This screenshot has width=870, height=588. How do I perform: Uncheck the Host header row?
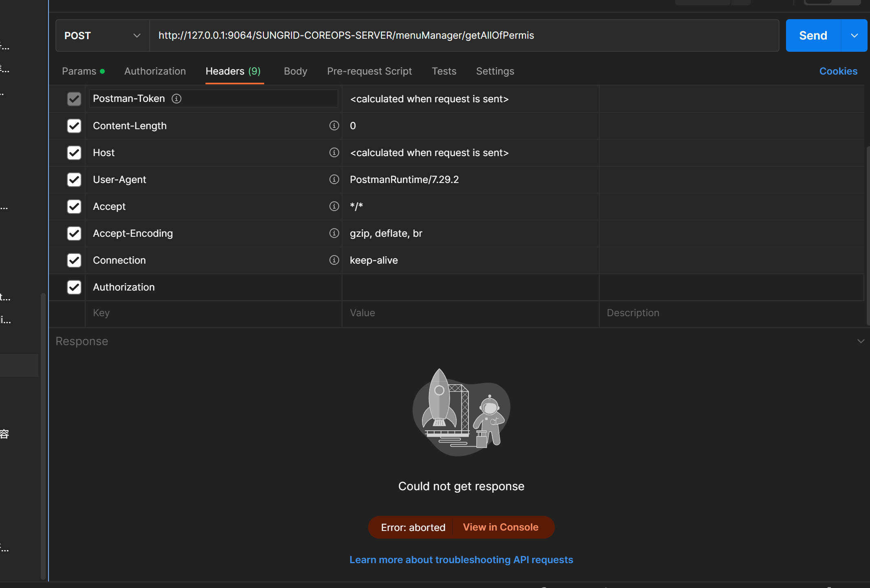click(74, 153)
